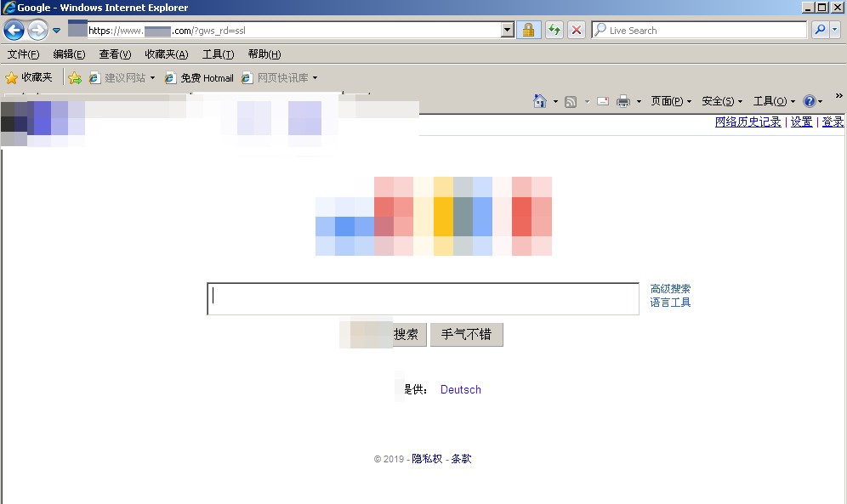Open the 隐私权 link
This screenshot has height=504, width=847.
pyautogui.click(x=427, y=459)
